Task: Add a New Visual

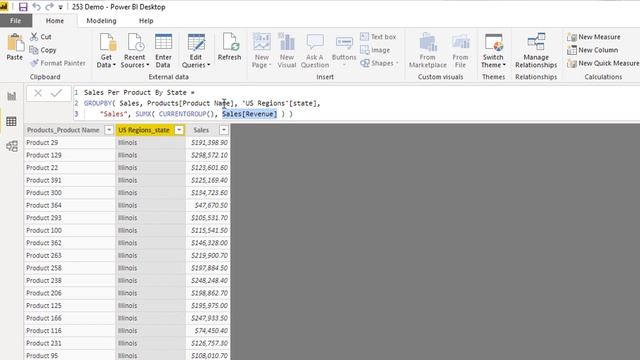Action: coord(287,51)
